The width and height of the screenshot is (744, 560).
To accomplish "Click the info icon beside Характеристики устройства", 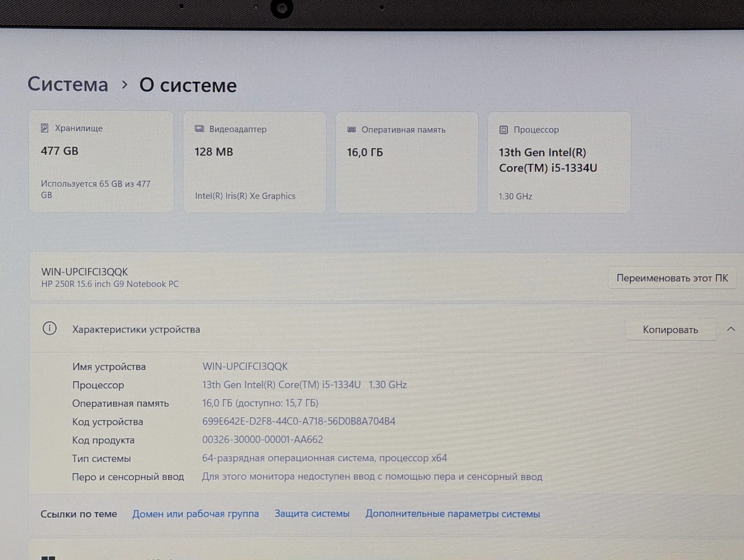I will pyautogui.click(x=49, y=328).
